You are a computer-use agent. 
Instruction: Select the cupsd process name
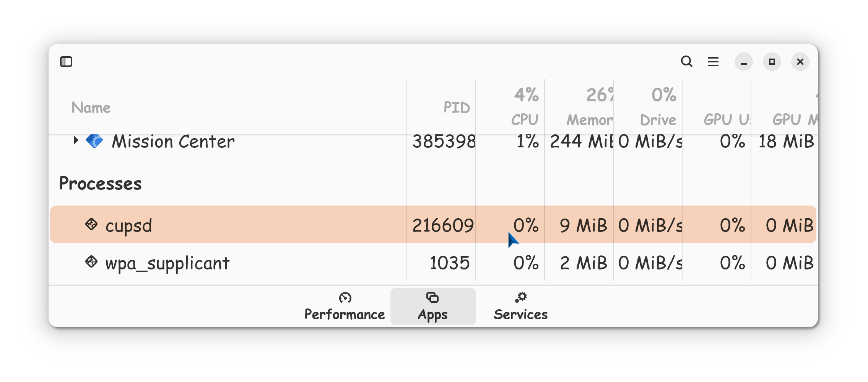click(129, 226)
